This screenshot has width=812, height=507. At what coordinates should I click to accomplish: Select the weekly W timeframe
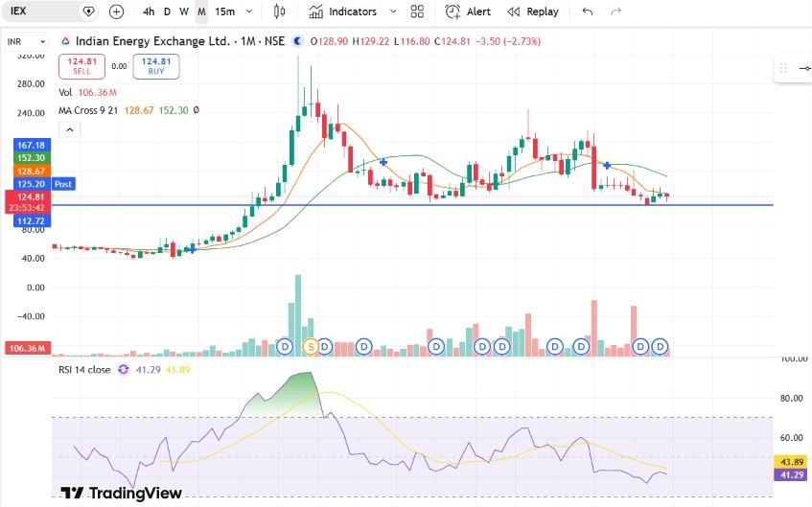tap(184, 12)
